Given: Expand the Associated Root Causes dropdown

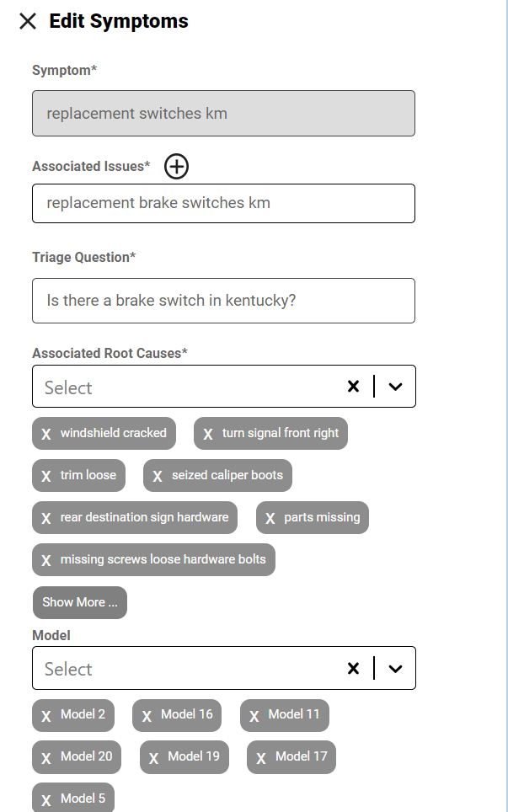Looking at the screenshot, I should 396,387.
